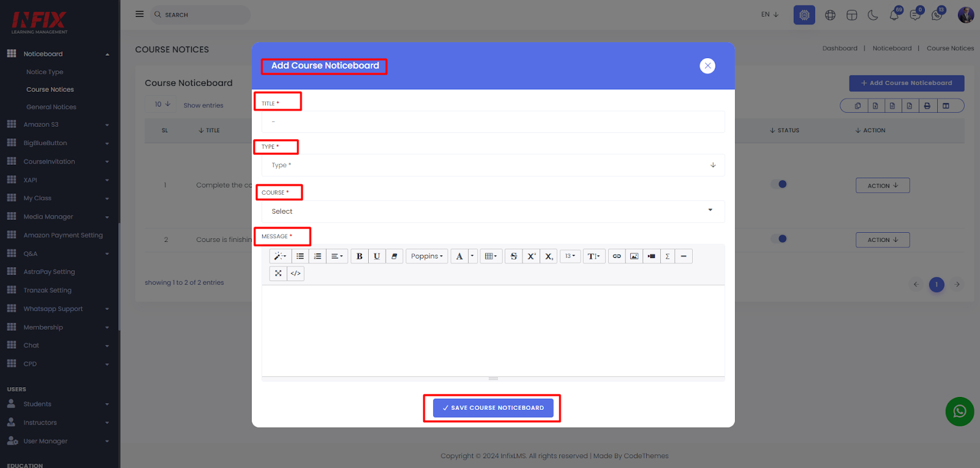Click into the message editor text area
980x468 pixels.
(x=493, y=331)
